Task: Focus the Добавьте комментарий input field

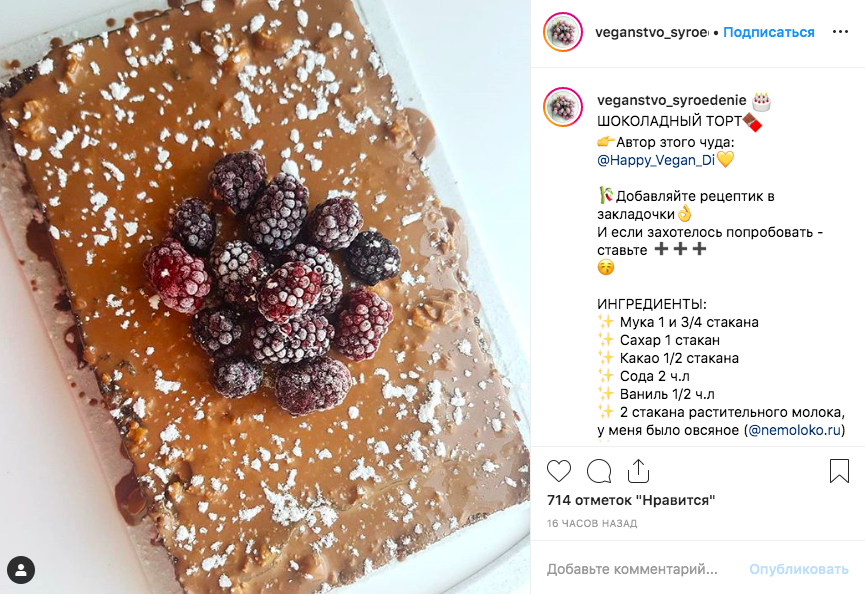Action: tap(632, 569)
